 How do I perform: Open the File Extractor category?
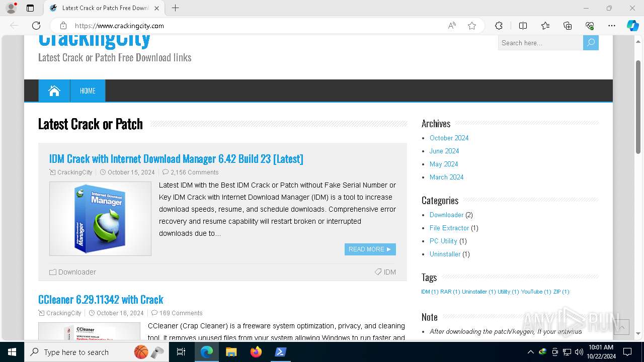coord(449,228)
